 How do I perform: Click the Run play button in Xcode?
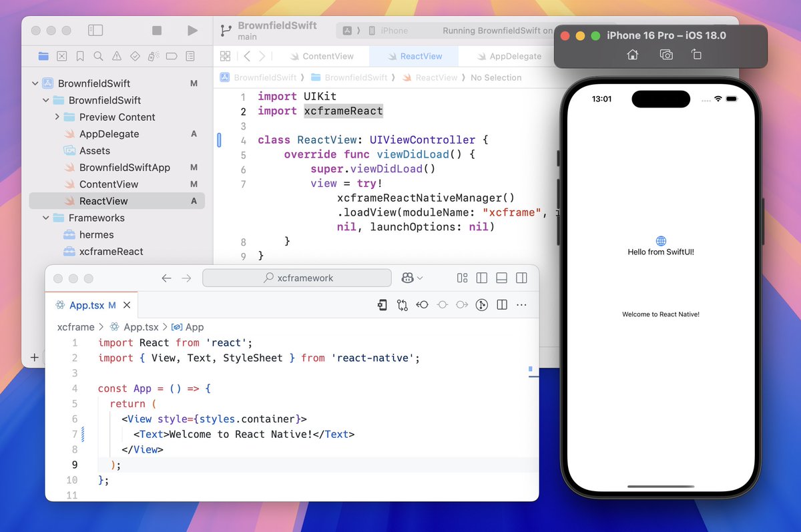tap(192, 31)
